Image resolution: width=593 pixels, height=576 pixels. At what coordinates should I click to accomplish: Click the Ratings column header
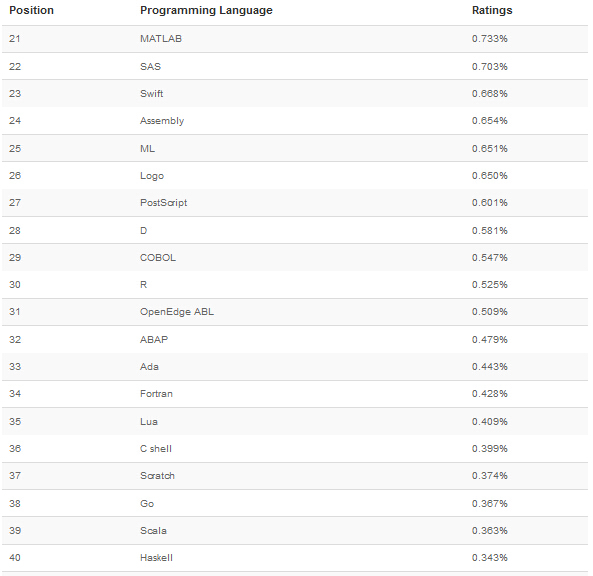tap(492, 10)
